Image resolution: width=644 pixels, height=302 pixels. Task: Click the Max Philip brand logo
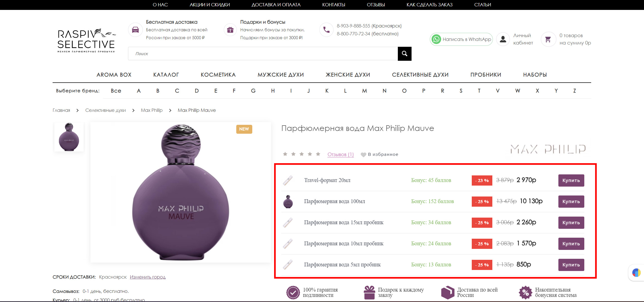(548, 149)
